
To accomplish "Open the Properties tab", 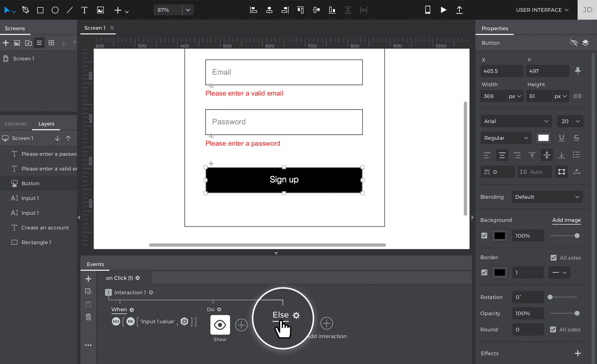I will pos(495,28).
